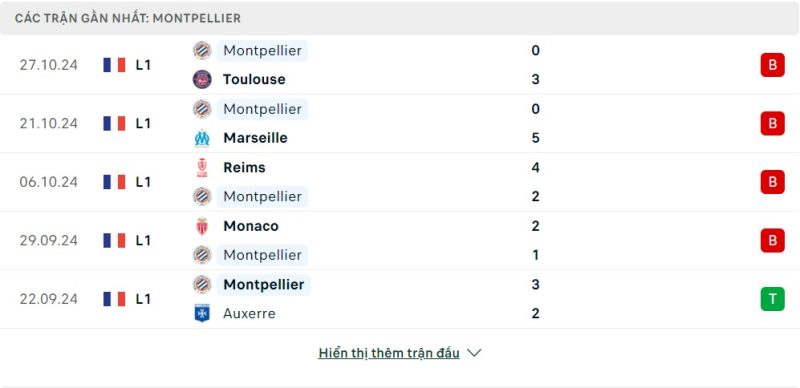
Task: Click the Monaco club crest
Action: click(x=202, y=226)
